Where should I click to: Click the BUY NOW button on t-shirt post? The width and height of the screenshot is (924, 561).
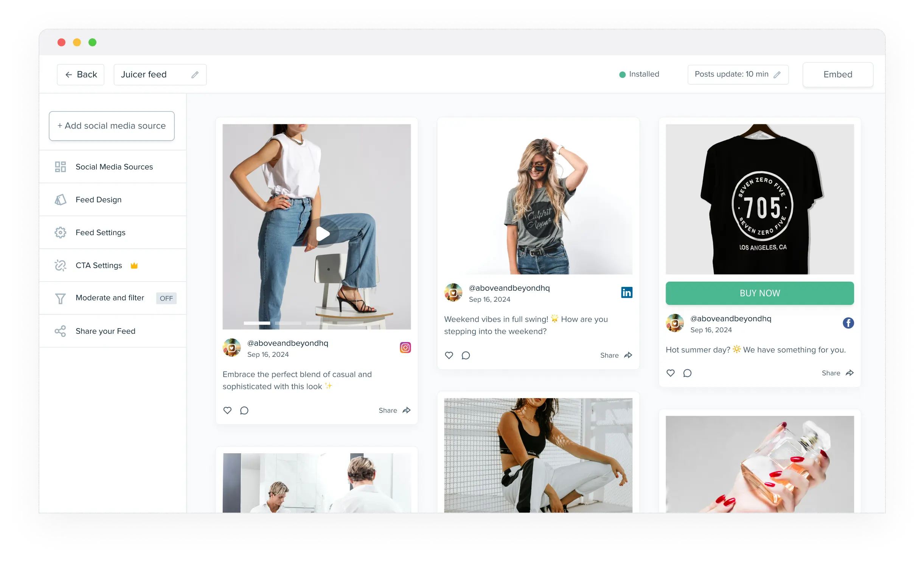pos(760,293)
